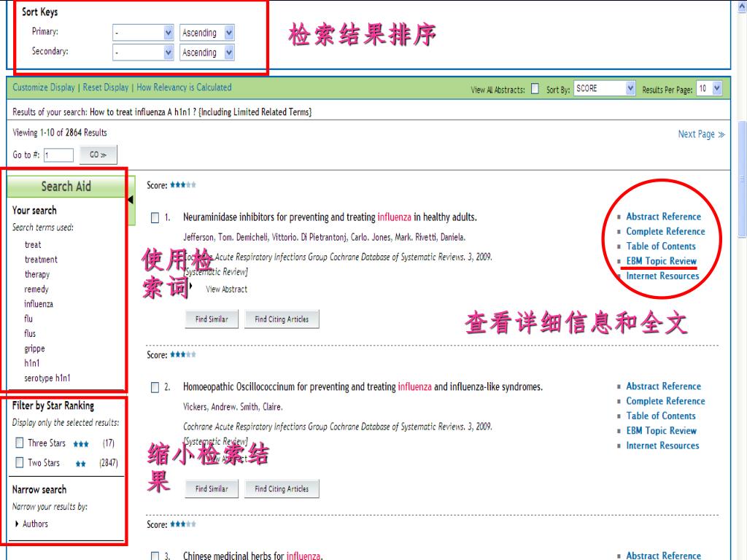This screenshot has height=560, width=747.
Task: Collapse the Search Aid panel arrow
Action: pos(131,200)
